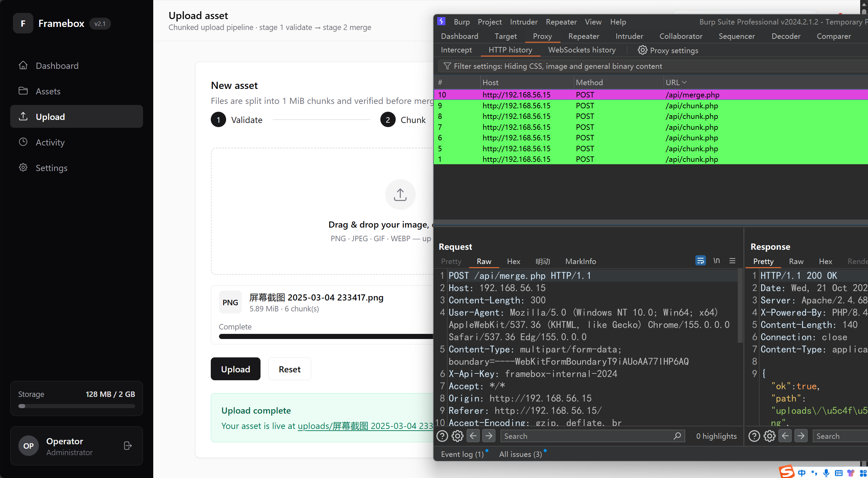
Task: Open the Request panel hamburger menu
Action: pos(732,261)
